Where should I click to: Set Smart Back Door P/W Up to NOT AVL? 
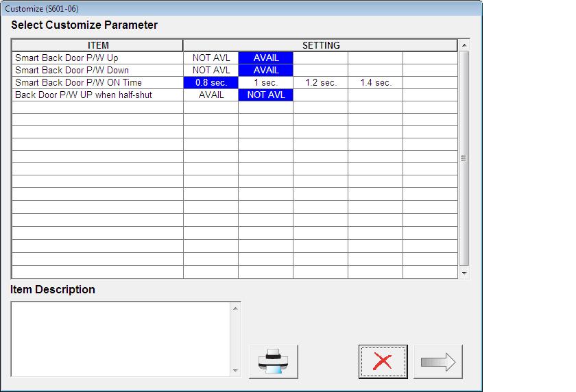pos(211,58)
